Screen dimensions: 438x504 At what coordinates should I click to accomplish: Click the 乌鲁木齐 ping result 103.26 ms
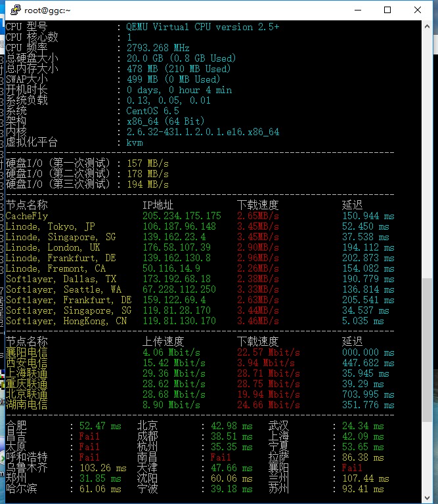click(x=103, y=468)
